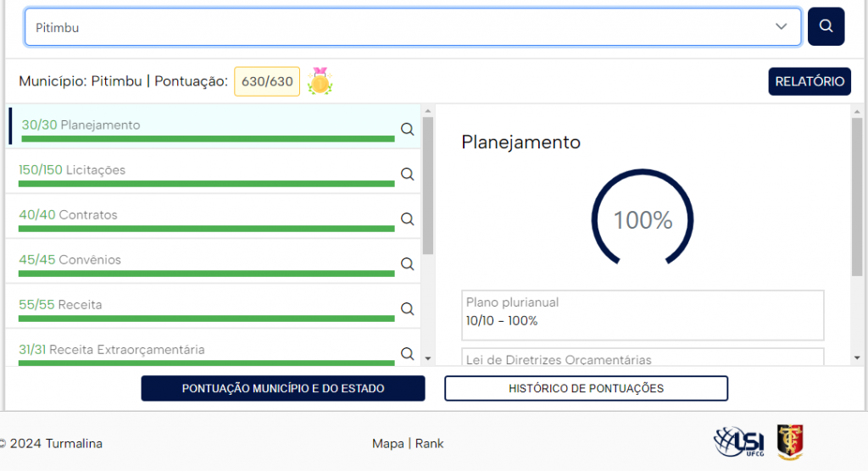
Task: Click the gold medal badge icon
Action: [320, 81]
